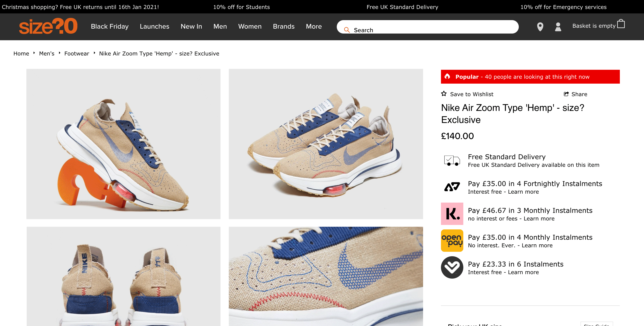
Task: Open the orange stand shoe image
Action: tap(123, 144)
